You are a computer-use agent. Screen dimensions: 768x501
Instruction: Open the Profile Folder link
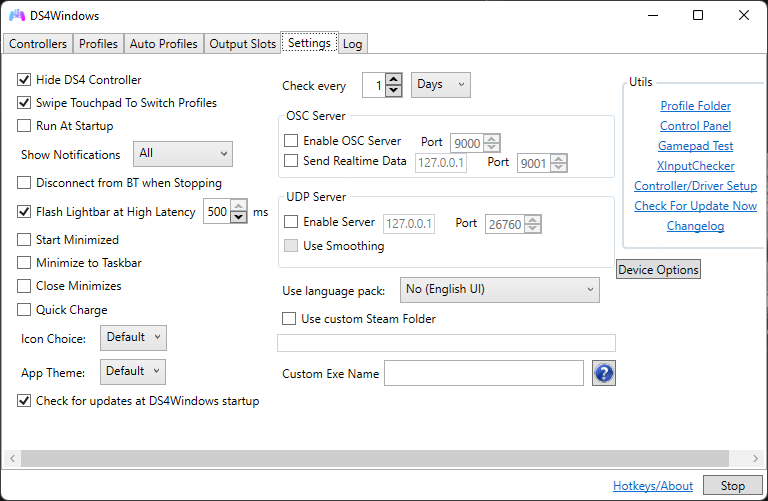coord(696,106)
